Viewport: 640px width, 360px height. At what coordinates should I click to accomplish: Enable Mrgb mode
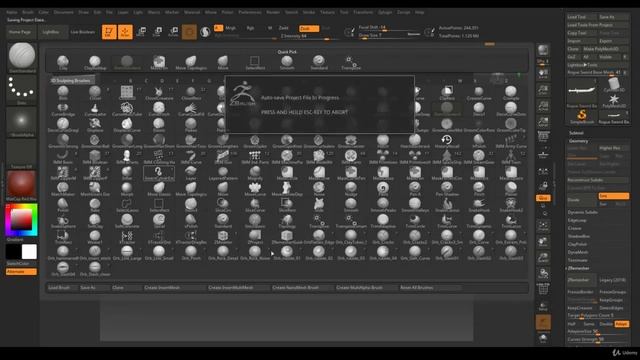click(231, 28)
